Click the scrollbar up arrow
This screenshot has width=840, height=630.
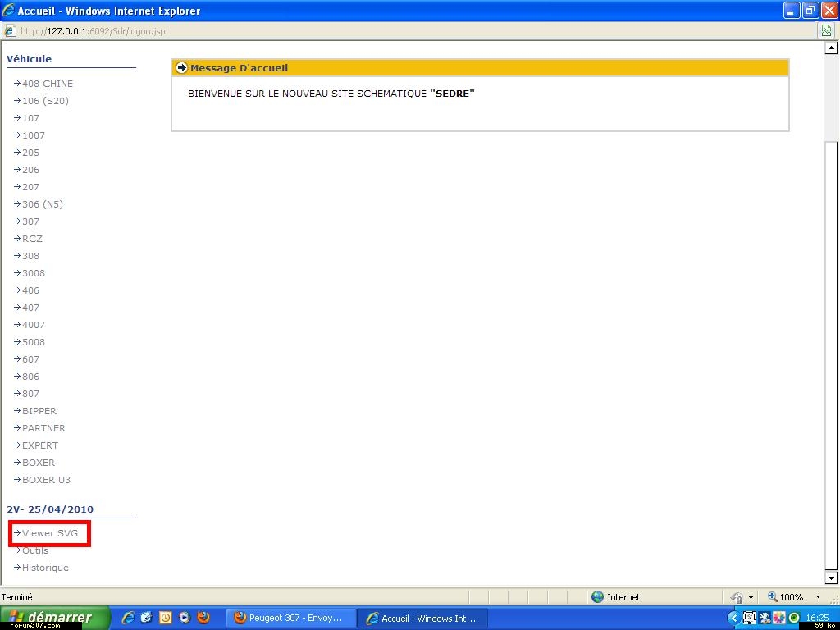click(831, 48)
